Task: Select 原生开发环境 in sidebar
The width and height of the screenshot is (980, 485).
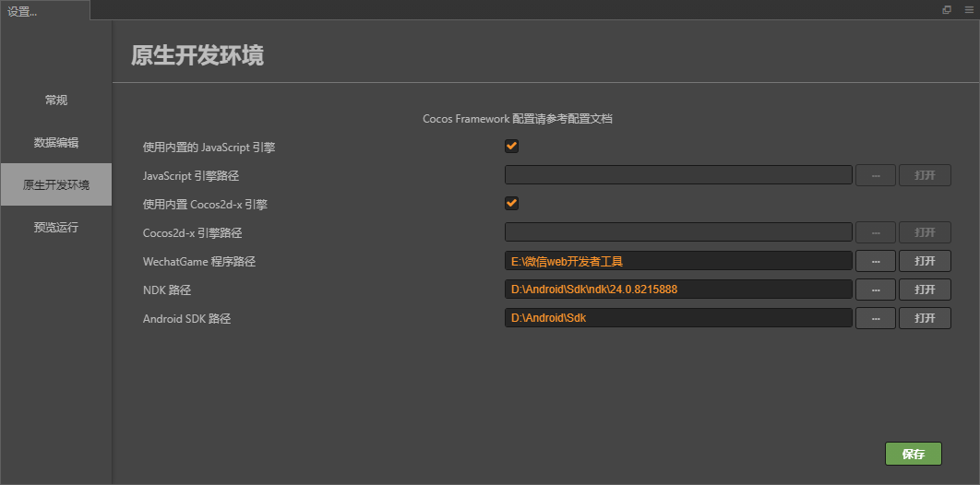Action: 56,184
